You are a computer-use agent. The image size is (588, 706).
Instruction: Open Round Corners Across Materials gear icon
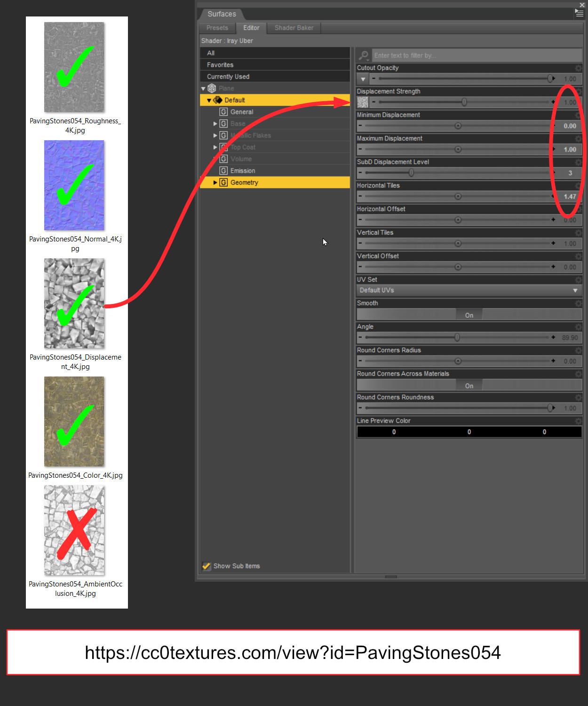click(579, 374)
